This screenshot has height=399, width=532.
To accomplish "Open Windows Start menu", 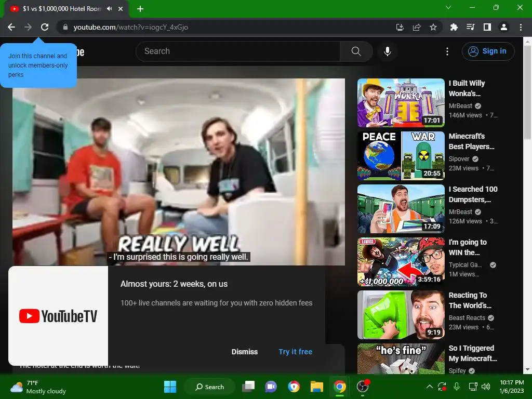I will tap(170, 387).
